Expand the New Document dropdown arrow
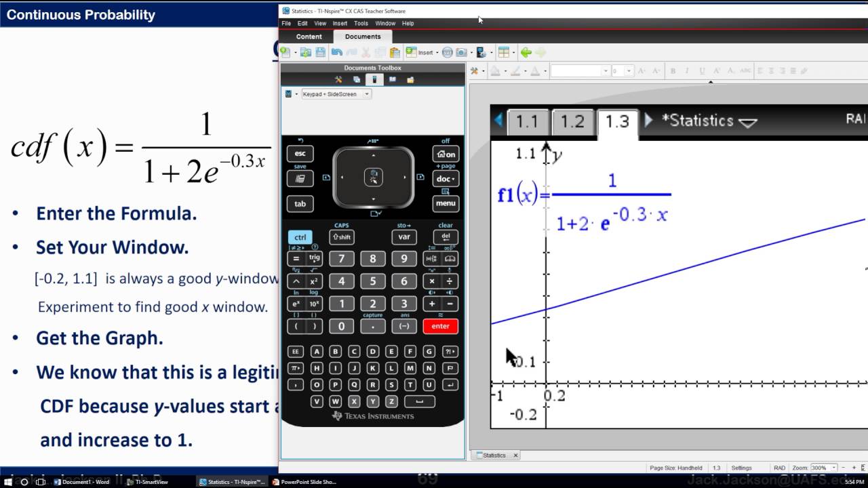Viewport: 868px width, 488px height. [296, 52]
